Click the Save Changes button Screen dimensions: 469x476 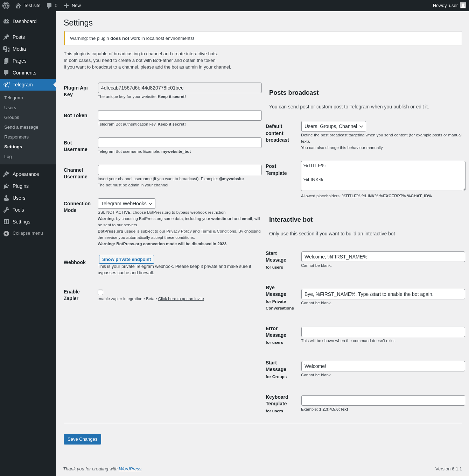tap(82, 439)
